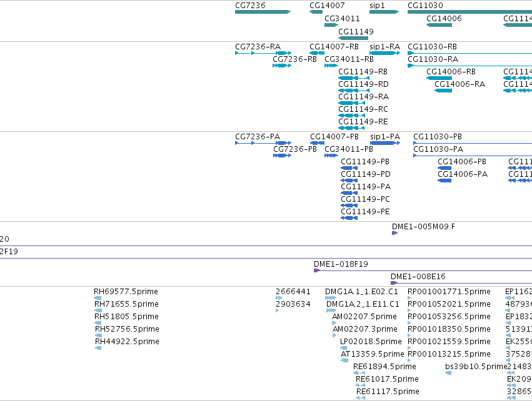The image size is (532, 401).
Task: Select protein CG11030-PB
Action: coord(473,143)
